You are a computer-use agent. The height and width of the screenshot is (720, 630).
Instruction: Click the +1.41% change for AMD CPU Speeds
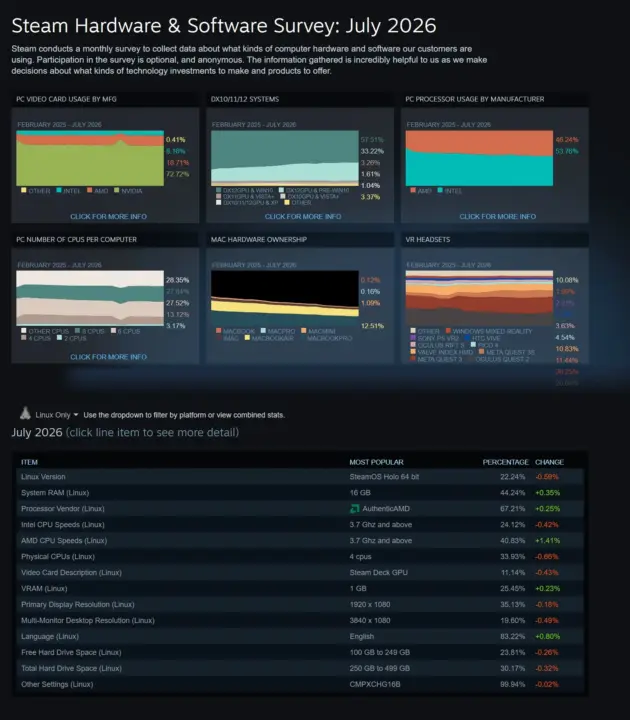pyautogui.click(x=547, y=540)
